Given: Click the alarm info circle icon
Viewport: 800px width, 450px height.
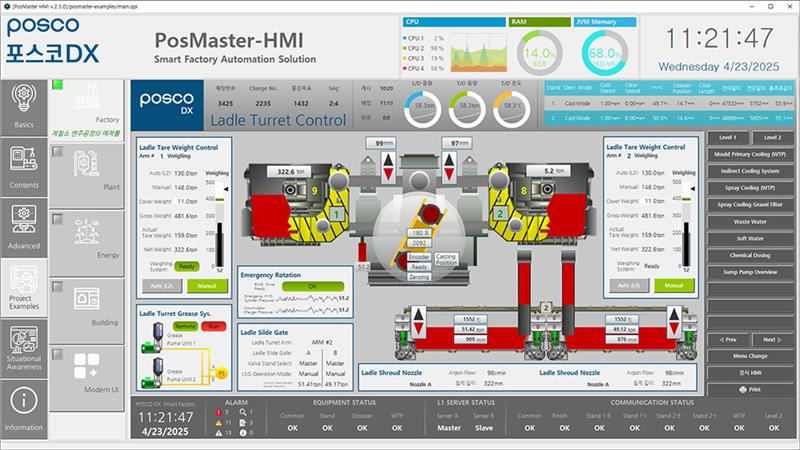Looking at the screenshot, I should click(243, 433).
